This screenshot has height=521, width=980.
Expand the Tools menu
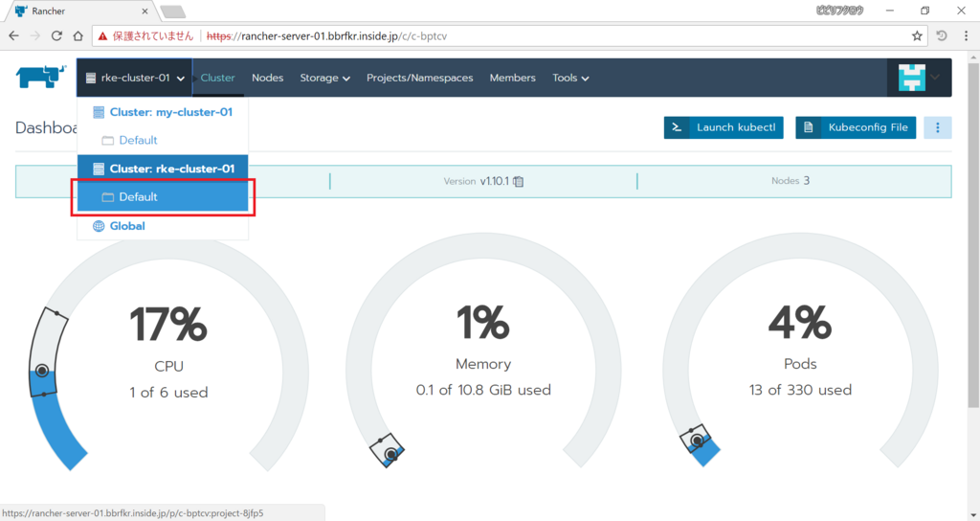coord(570,79)
